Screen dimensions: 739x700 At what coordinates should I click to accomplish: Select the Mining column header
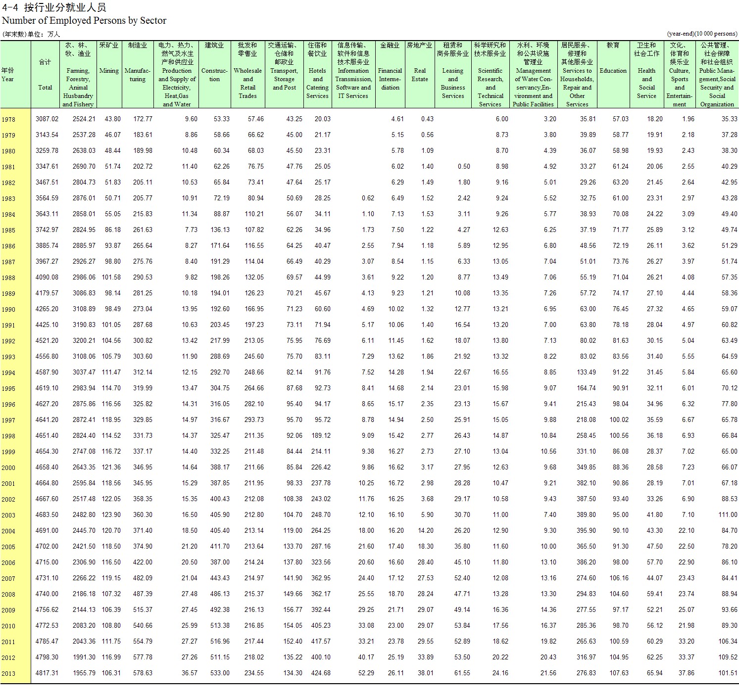pos(109,75)
